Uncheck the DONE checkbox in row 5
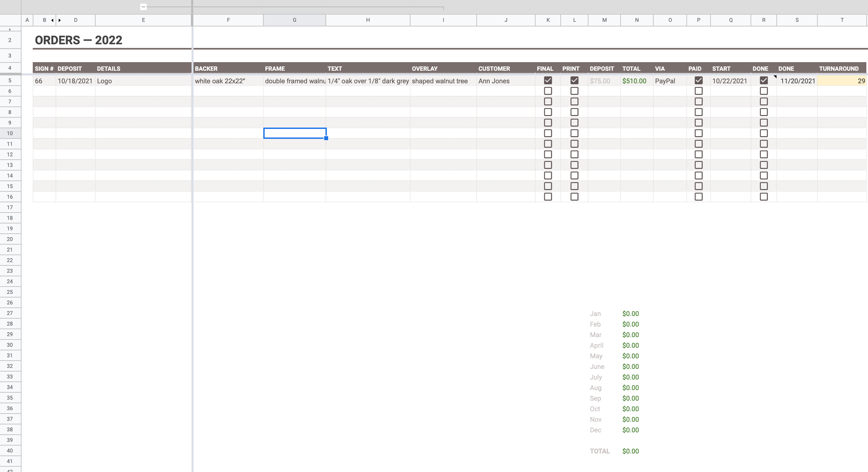 pos(763,80)
